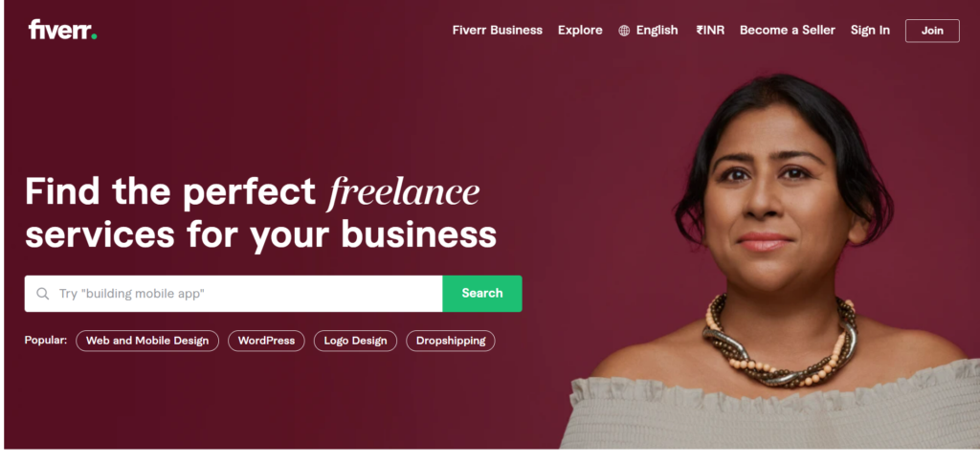980x464 pixels.
Task: Open the Explore menu
Action: 580,30
